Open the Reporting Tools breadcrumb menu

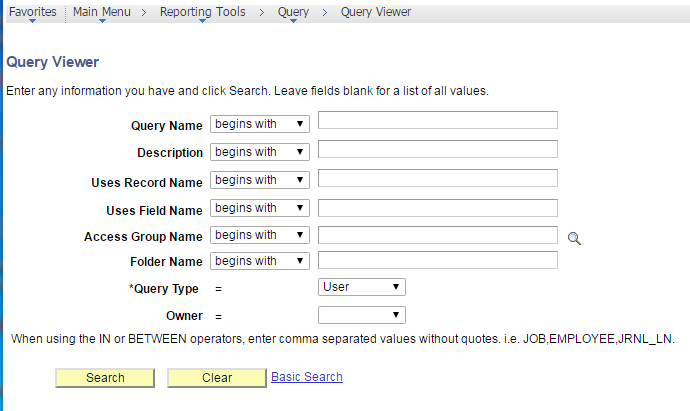pyautogui.click(x=202, y=12)
